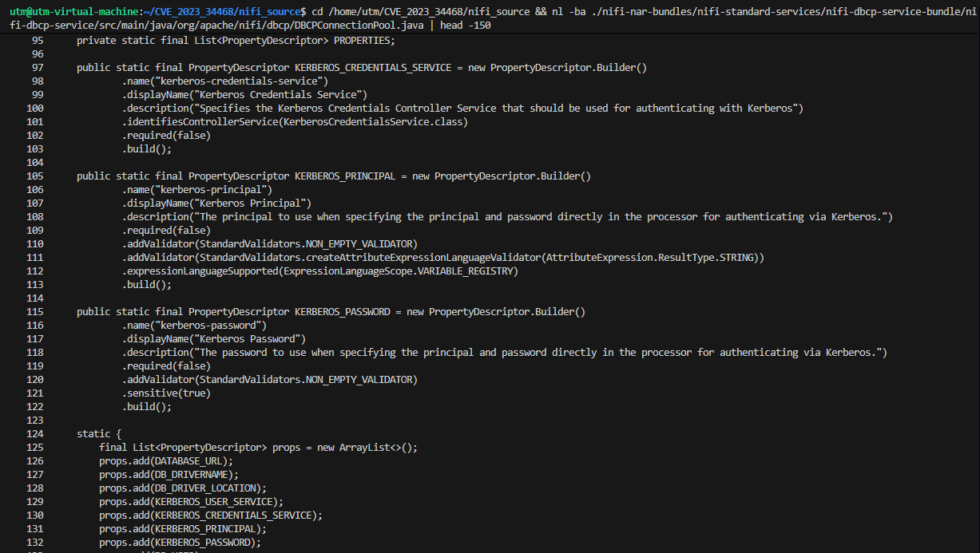The height and width of the screenshot is (553, 980).
Task: Click line number 95 in the listing
Action: click(38, 40)
